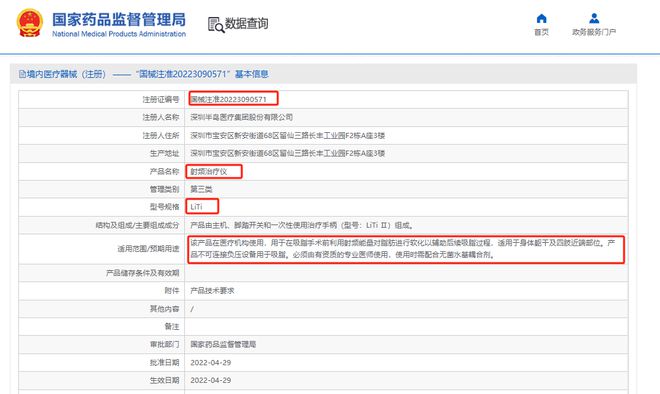Screen dimensions: 660x394
Task: Click the 批准日期 value 2022-04-29
Action: pyautogui.click(x=210, y=362)
